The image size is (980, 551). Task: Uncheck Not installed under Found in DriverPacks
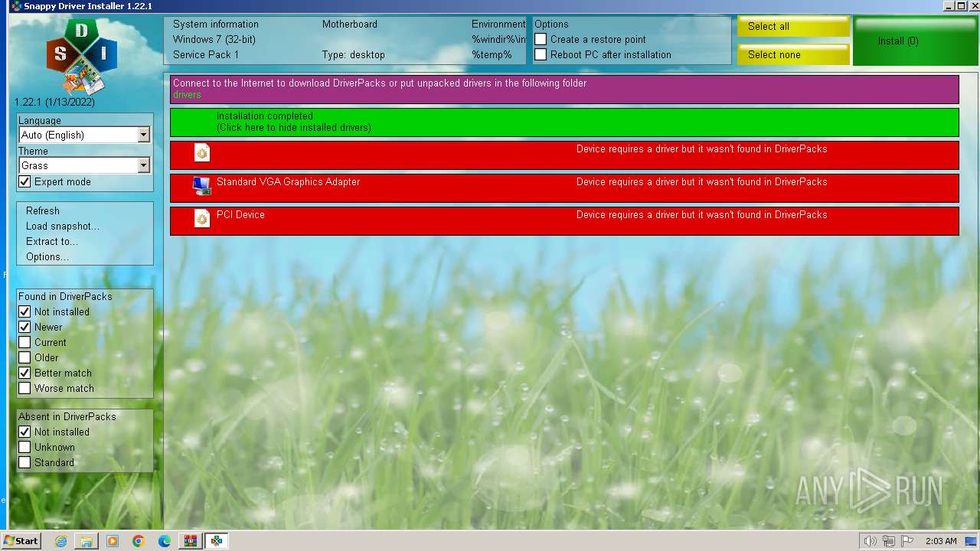[x=24, y=311]
